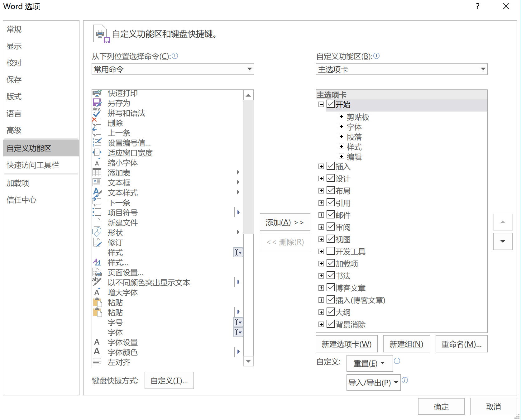Click the next comment (下一条) icon
The image size is (521, 420).
(97, 202)
